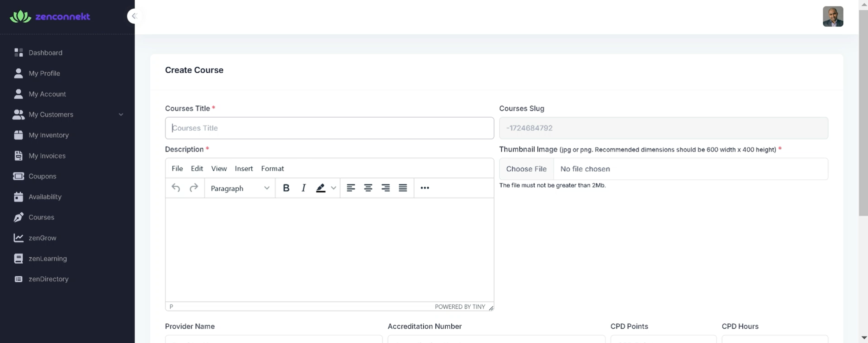Collapse the sidebar with double-chevron icon
Image resolution: width=868 pixels, height=343 pixels.
pyautogui.click(x=135, y=16)
